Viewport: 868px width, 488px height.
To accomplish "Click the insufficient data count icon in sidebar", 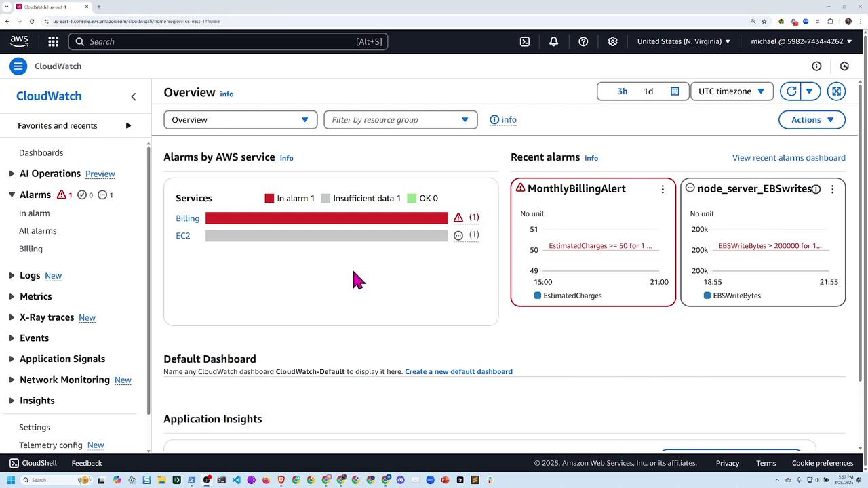I will coord(102,195).
